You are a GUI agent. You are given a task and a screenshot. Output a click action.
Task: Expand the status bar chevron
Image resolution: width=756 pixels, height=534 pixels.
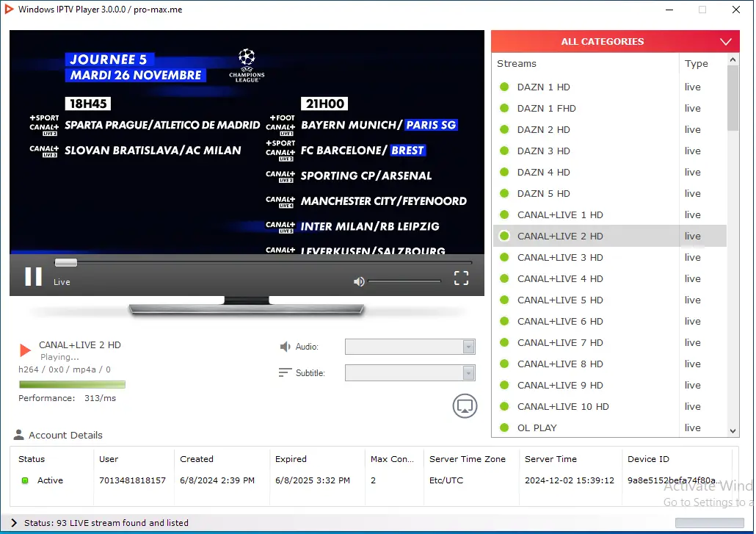pyautogui.click(x=13, y=523)
